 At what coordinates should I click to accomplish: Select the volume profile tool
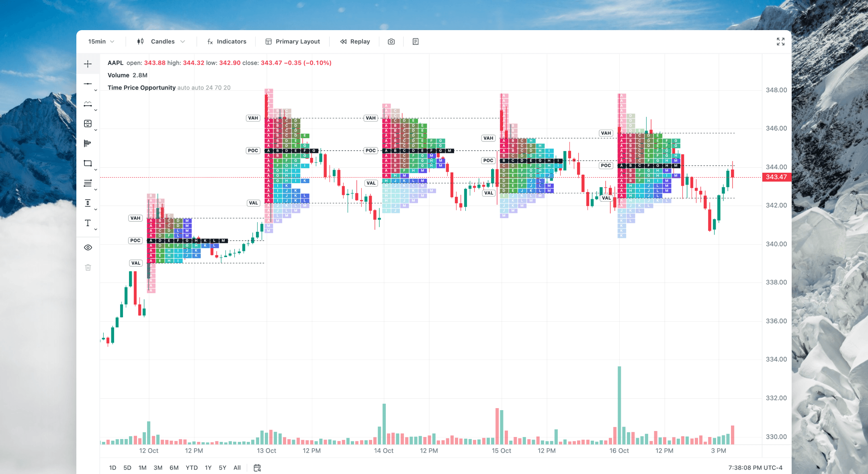pos(88,143)
